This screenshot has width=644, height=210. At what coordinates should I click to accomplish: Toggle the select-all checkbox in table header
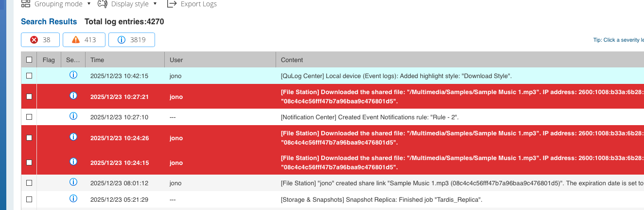coord(29,60)
